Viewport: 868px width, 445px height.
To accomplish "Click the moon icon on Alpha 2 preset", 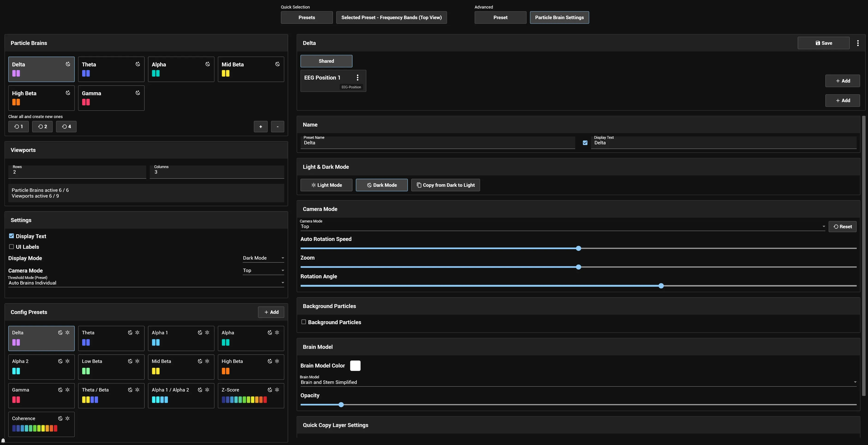I will pos(60,361).
